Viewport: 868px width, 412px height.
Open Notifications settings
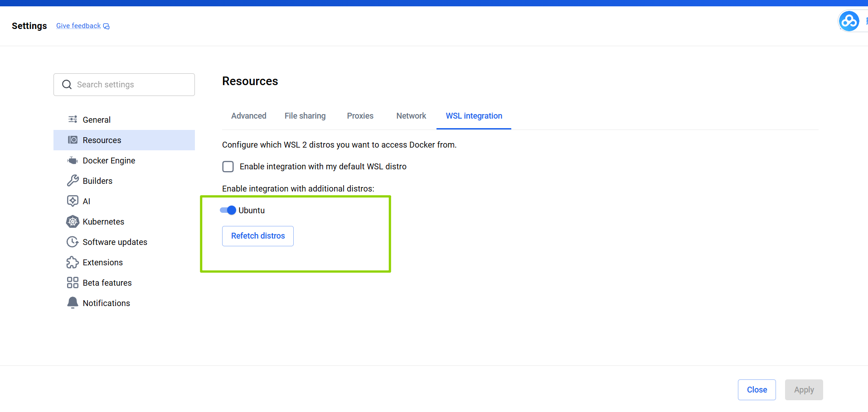click(124, 303)
